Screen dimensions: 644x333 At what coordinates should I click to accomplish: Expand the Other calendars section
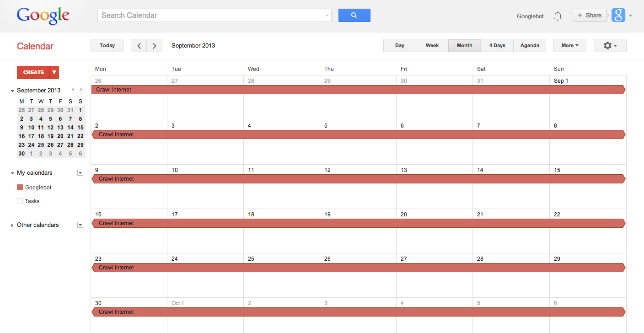(x=12, y=225)
